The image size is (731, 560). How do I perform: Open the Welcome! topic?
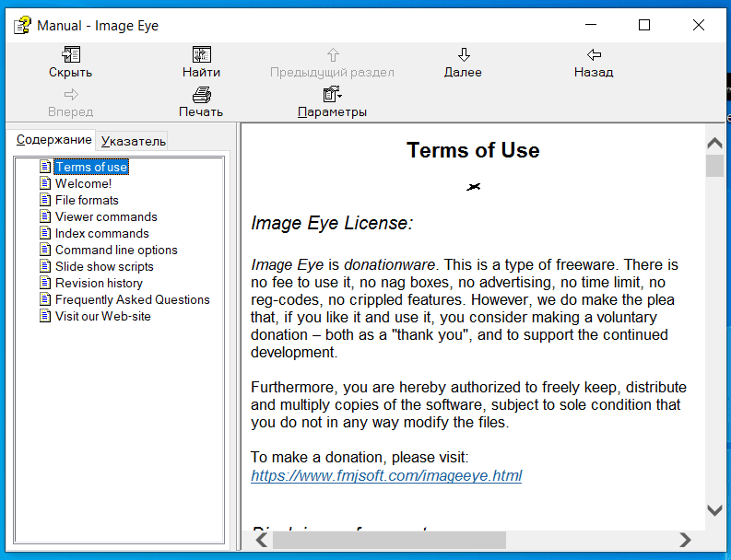click(x=84, y=183)
